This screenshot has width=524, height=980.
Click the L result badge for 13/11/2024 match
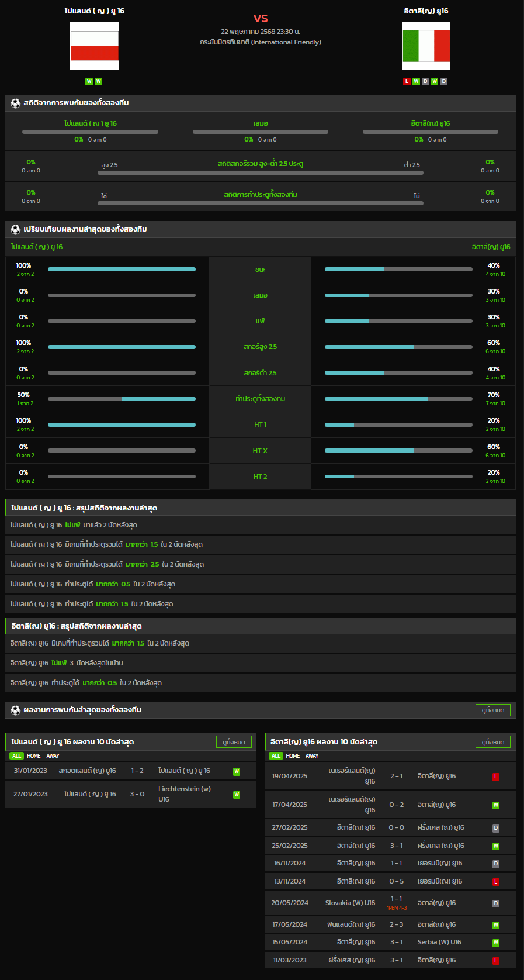(x=496, y=882)
